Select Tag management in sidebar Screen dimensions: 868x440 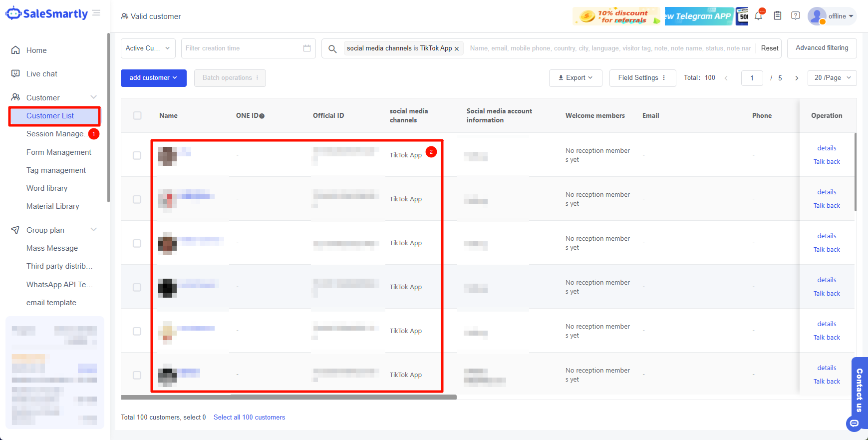tap(56, 170)
